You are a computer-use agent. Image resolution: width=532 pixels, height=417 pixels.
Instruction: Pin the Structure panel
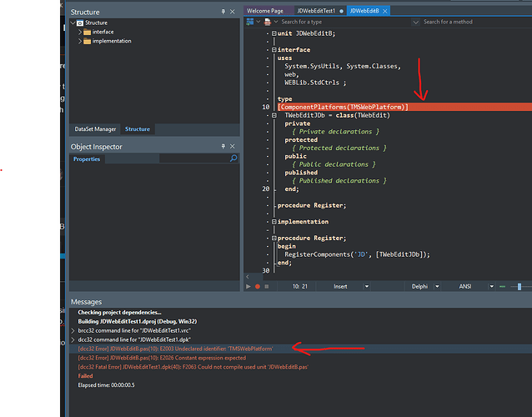click(223, 13)
